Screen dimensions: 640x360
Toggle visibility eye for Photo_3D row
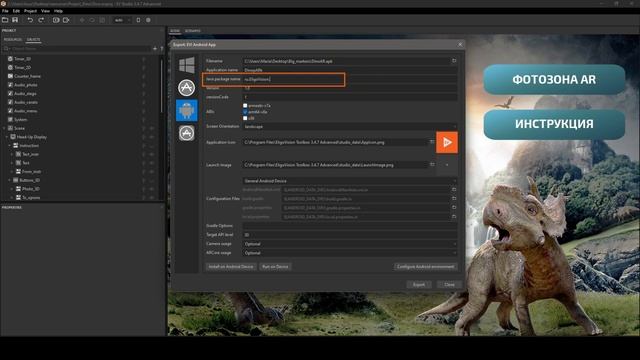(151, 189)
